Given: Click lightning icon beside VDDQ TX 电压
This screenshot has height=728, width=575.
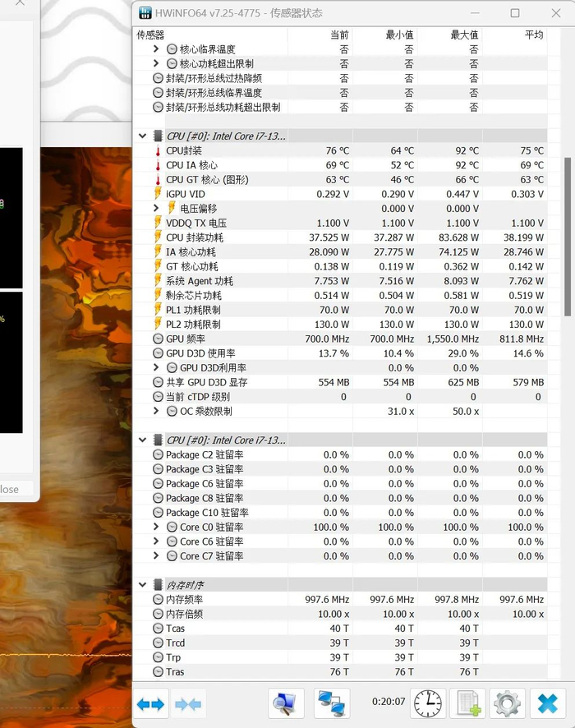Looking at the screenshot, I should click(x=158, y=223).
